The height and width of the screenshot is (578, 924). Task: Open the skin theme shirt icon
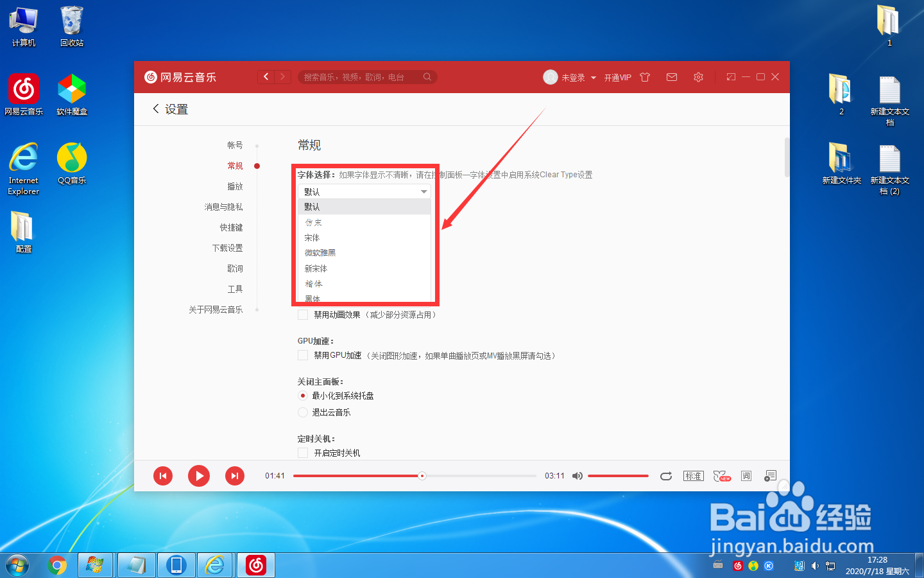(x=645, y=77)
